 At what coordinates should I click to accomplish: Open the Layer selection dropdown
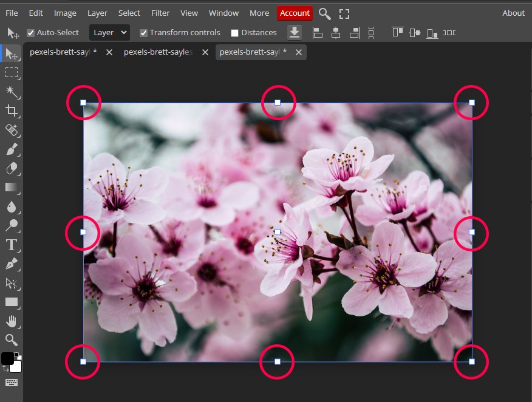coord(109,32)
